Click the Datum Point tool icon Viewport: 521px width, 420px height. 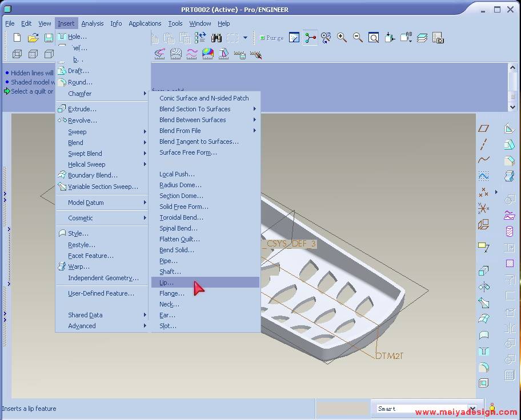tap(484, 192)
